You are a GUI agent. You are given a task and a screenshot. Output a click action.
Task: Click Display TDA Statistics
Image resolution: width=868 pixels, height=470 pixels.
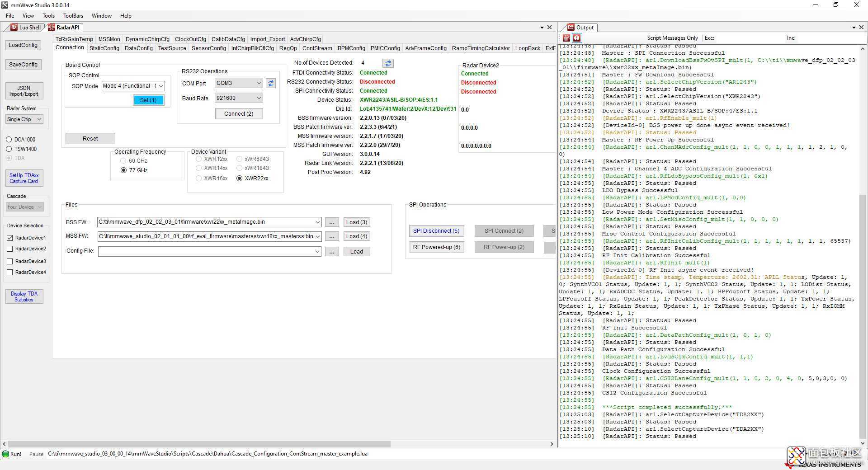[24, 296]
